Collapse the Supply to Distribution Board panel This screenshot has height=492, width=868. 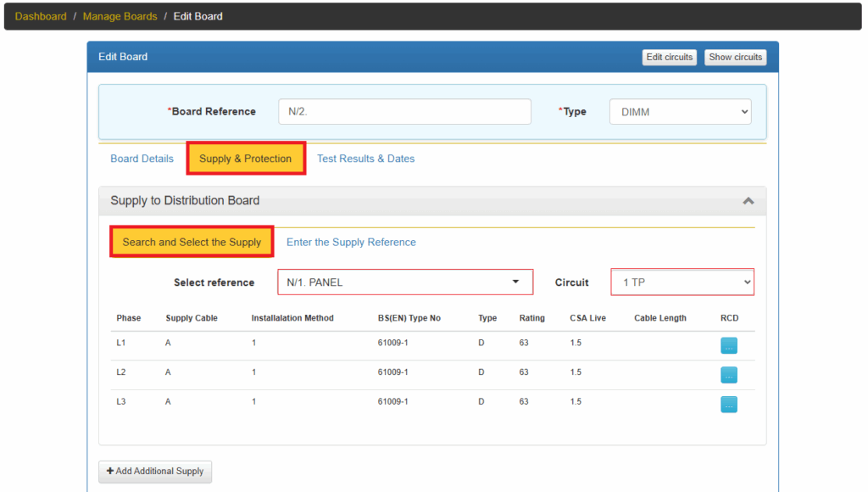coord(748,201)
